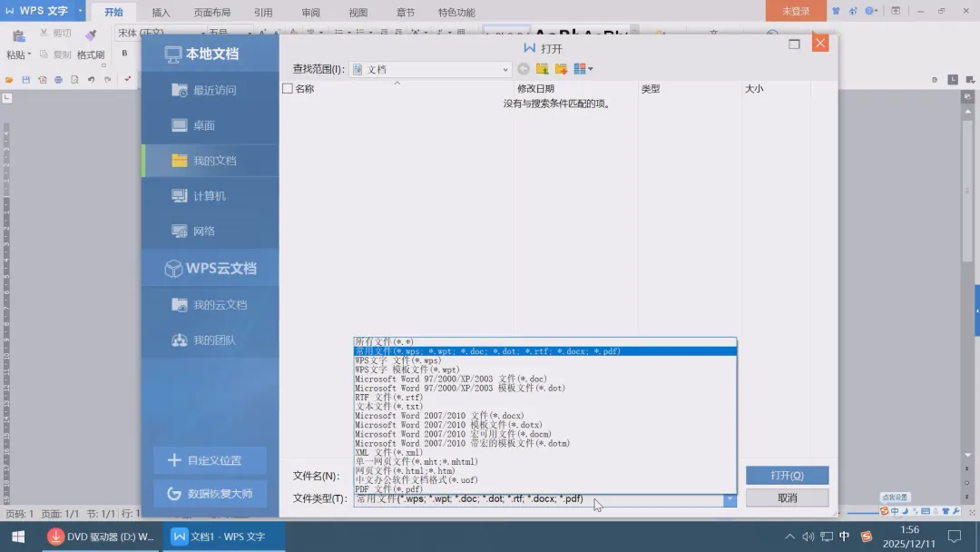This screenshot has height=552, width=980.
Task: Click the back arrow icon in dialog toolbar
Action: [524, 69]
